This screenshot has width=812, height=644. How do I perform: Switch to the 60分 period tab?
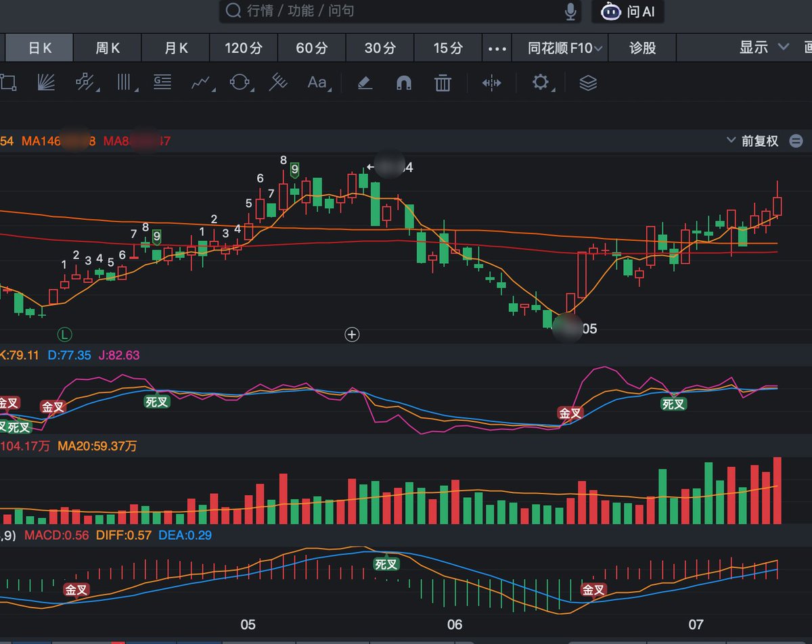point(312,48)
